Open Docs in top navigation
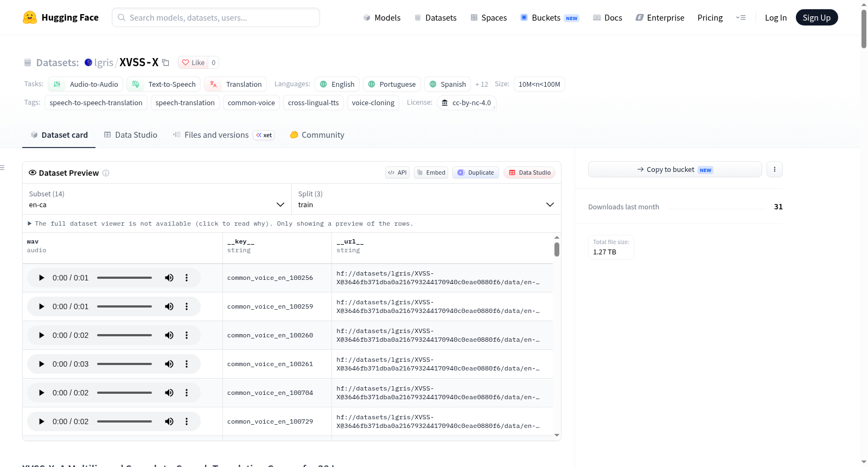868x467 pixels. [x=608, y=17]
